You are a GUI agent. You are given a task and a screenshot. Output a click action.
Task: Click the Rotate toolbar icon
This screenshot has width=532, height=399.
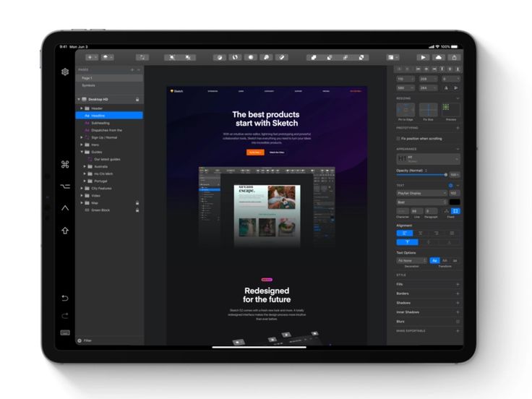click(235, 57)
